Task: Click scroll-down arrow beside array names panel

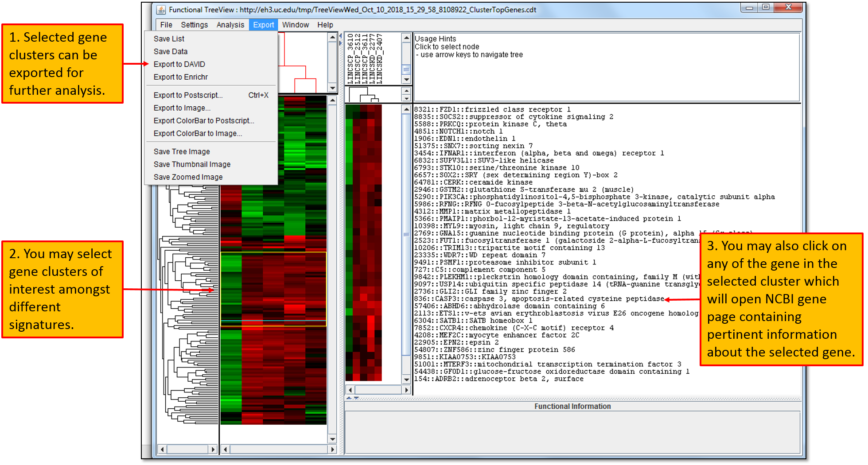Action: click(406, 79)
